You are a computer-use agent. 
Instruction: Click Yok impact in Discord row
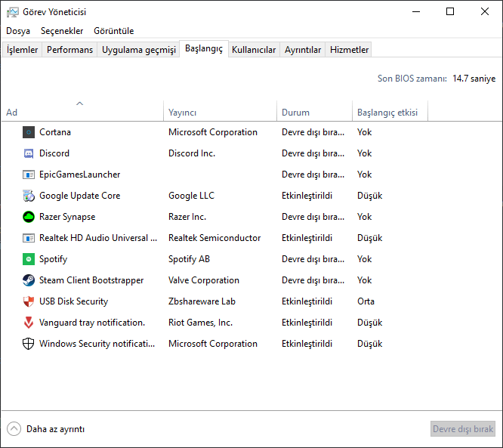click(365, 153)
